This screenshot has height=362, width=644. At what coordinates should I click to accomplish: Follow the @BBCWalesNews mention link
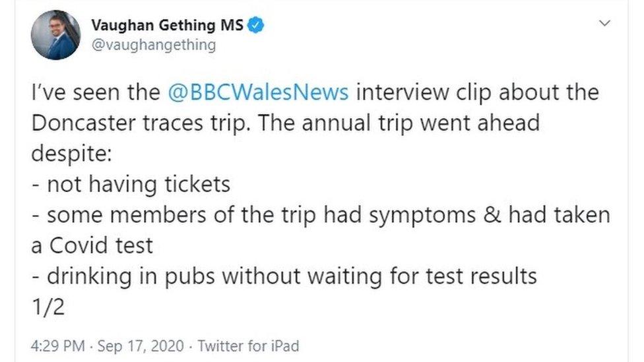[x=259, y=92]
